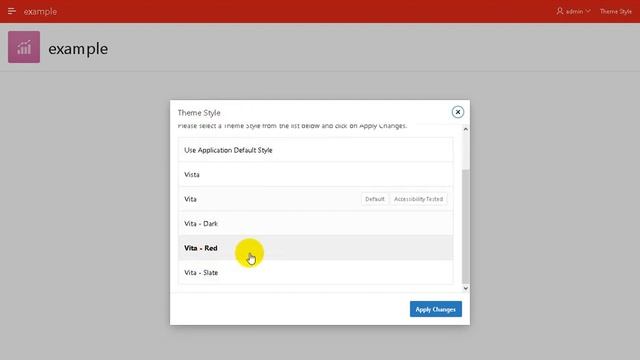Click the large example page heading
This screenshot has width=640, height=360.
tap(78, 49)
